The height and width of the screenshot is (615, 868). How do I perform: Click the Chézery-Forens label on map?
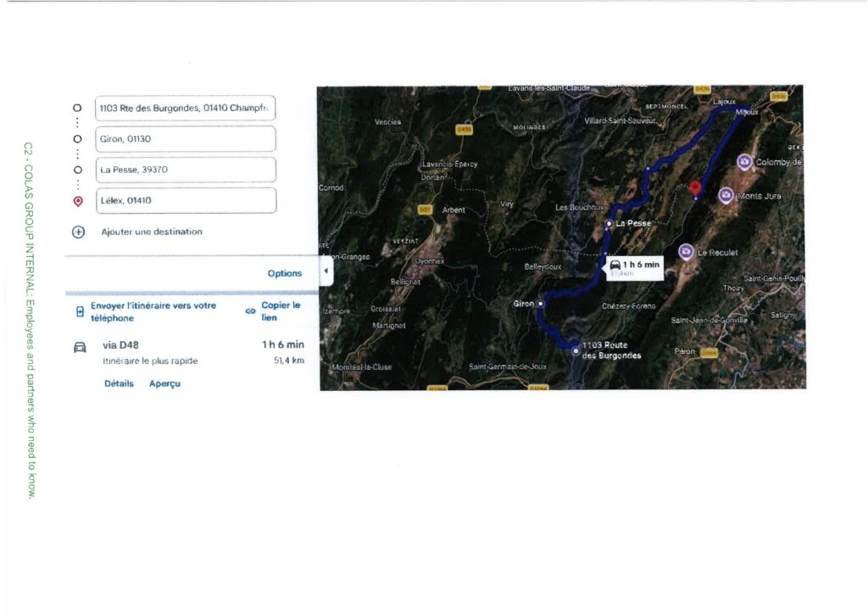click(628, 306)
